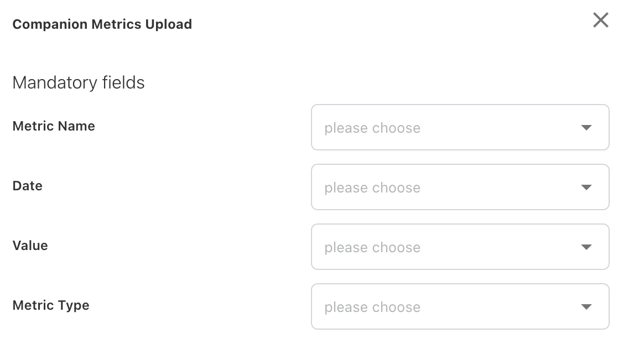644x354 pixels.
Task: Click the Metric Name dropdown arrow
Action: tap(586, 128)
